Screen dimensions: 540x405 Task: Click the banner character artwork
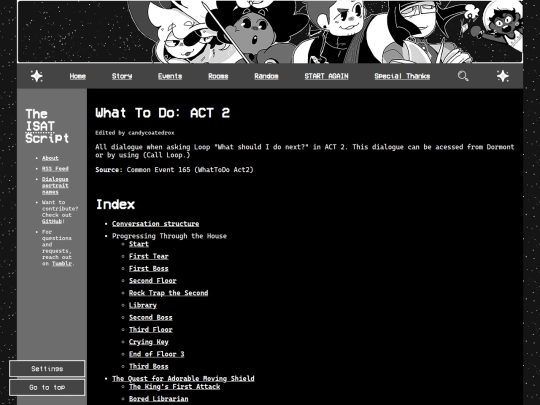pos(270,32)
